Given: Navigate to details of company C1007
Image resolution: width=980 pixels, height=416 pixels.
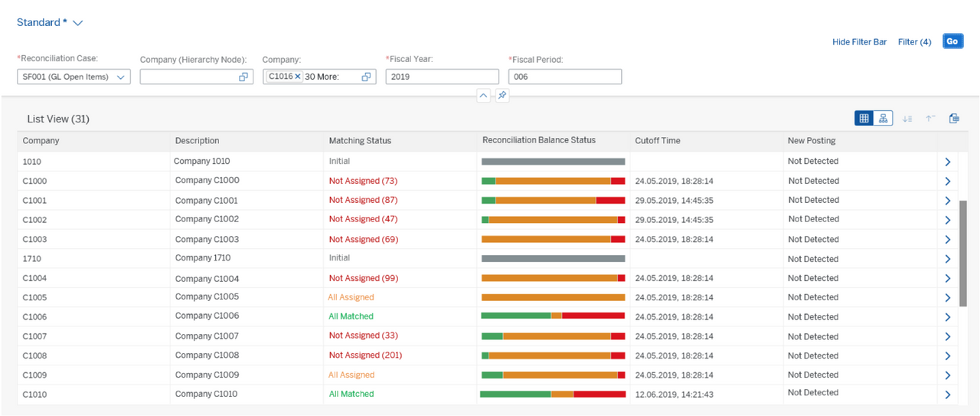Looking at the screenshot, I should (x=947, y=337).
